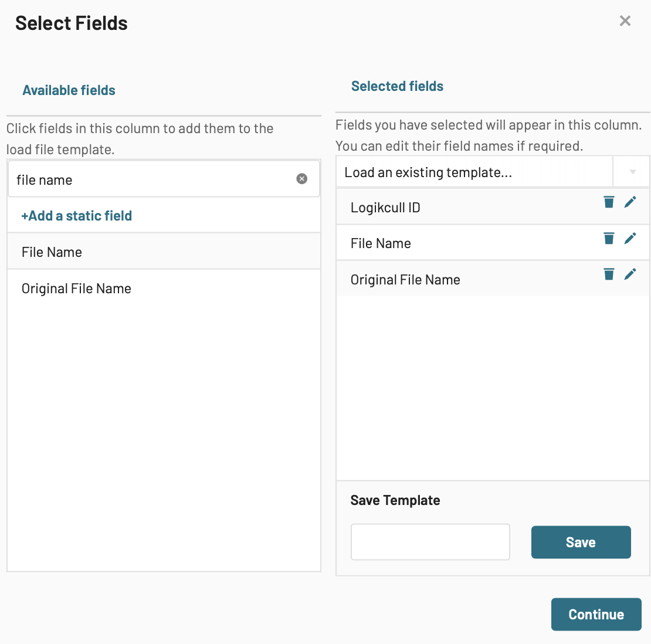Image resolution: width=651 pixels, height=644 pixels.
Task: Click the Save button
Action: [581, 543]
